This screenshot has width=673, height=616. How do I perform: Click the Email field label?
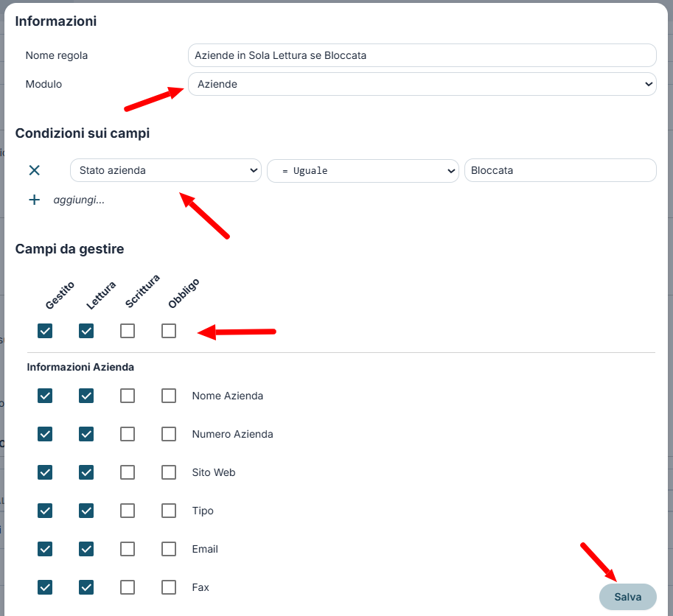click(x=205, y=549)
